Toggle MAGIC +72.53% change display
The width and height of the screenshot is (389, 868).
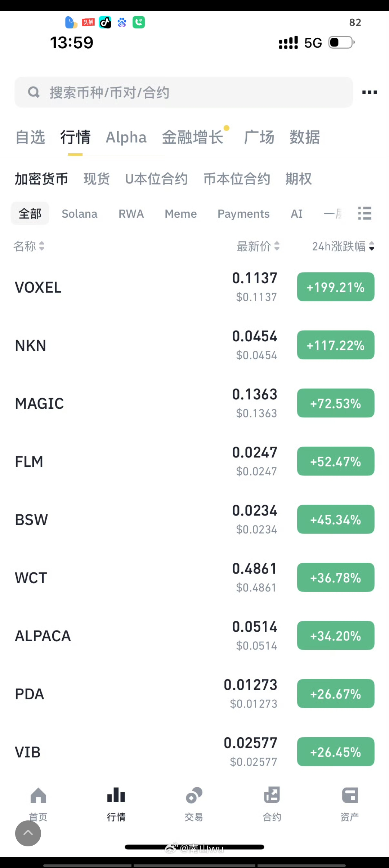(335, 403)
